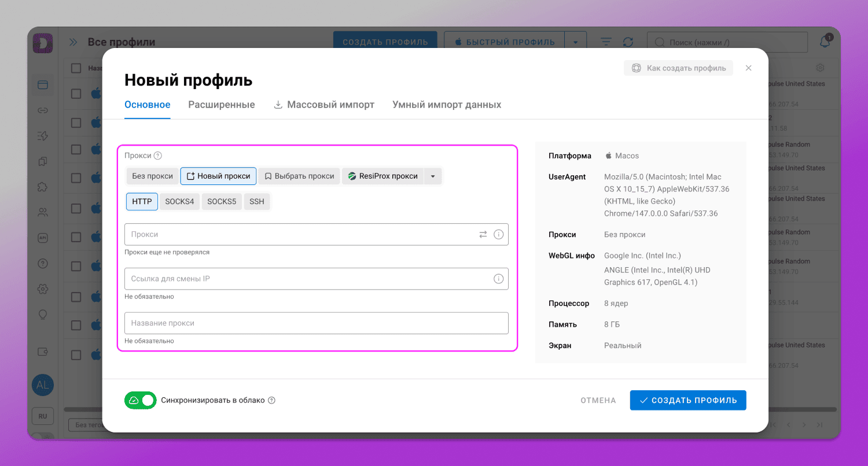The height and width of the screenshot is (466, 868).
Task: Tick the select-all checkbox in the table header
Action: (76, 68)
